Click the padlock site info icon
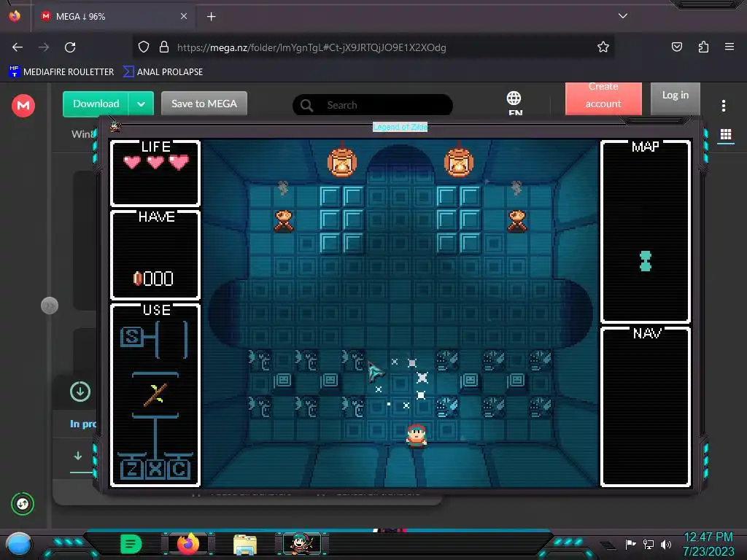This screenshot has height=560, width=747. pyautogui.click(x=164, y=47)
